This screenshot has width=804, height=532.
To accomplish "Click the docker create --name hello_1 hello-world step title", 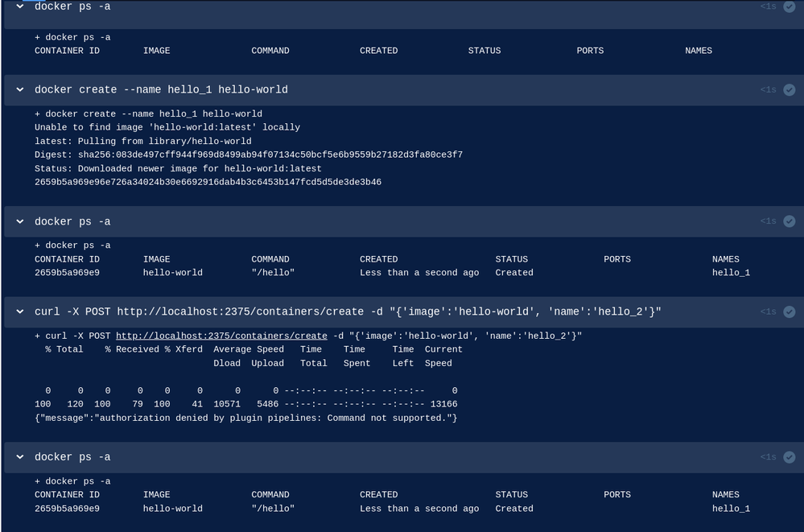I will click(x=161, y=90).
